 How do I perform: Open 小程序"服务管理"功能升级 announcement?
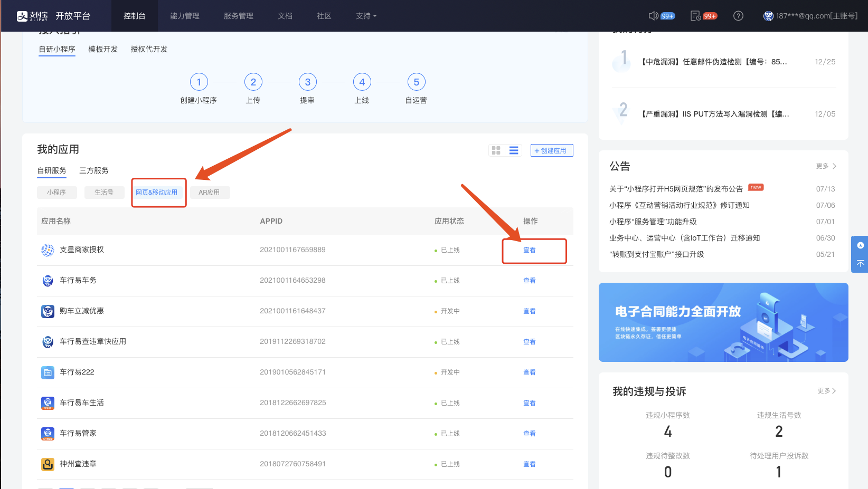[653, 222]
